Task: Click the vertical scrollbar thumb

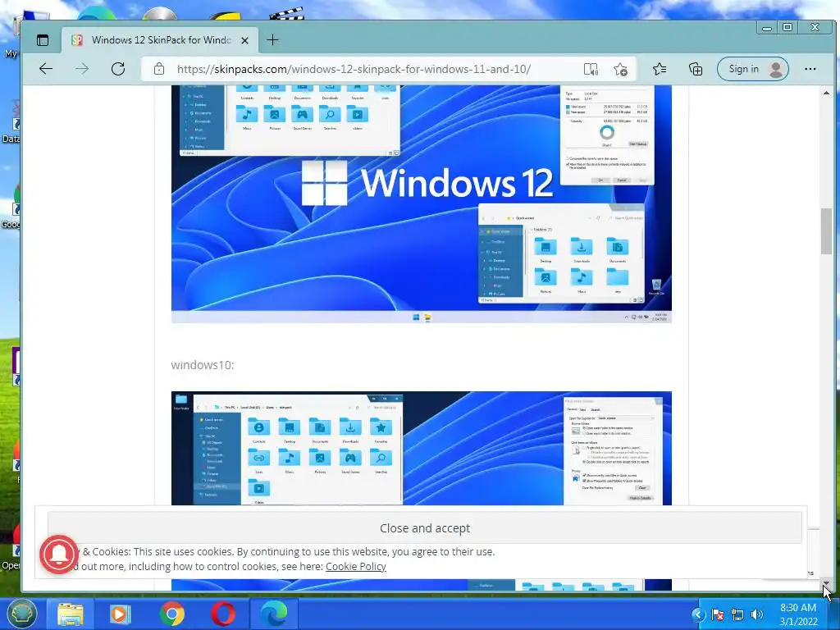Action: tap(827, 231)
